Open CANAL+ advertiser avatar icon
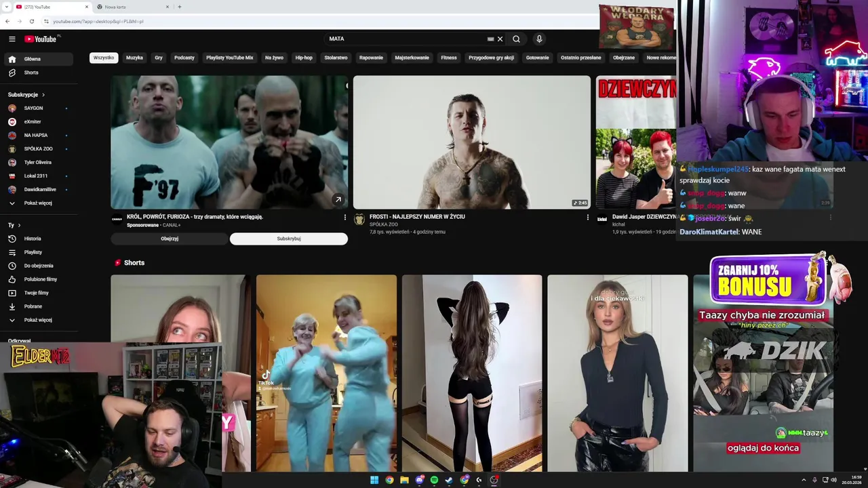Screen dimensions: 868x488 (x=117, y=219)
